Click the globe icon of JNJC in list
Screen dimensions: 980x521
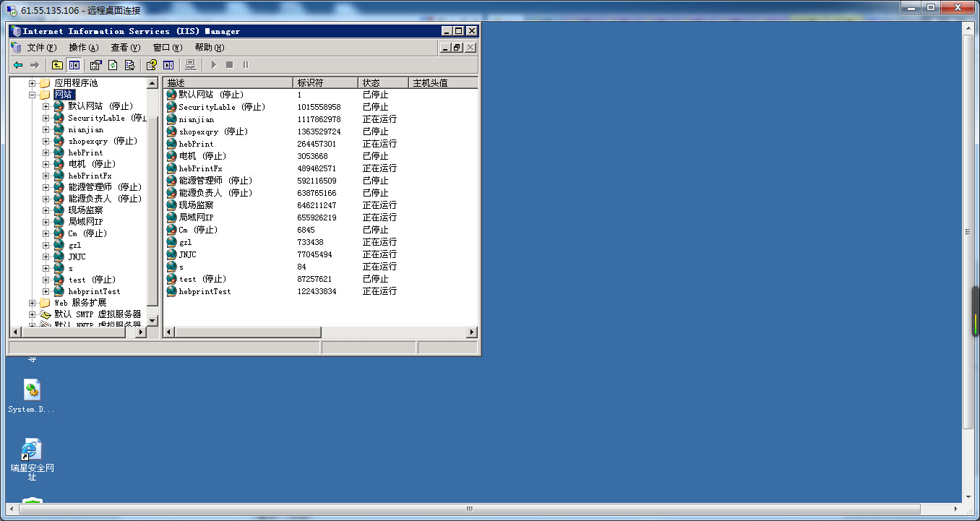pyautogui.click(x=171, y=254)
